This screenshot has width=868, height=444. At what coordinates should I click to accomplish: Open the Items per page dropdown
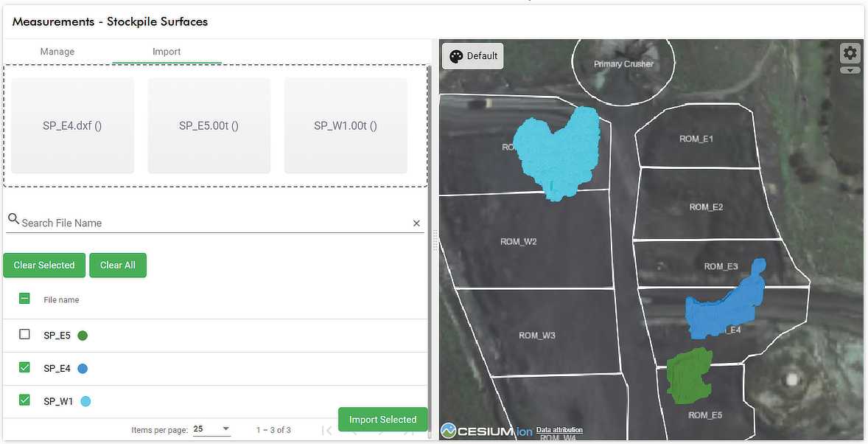pos(212,429)
